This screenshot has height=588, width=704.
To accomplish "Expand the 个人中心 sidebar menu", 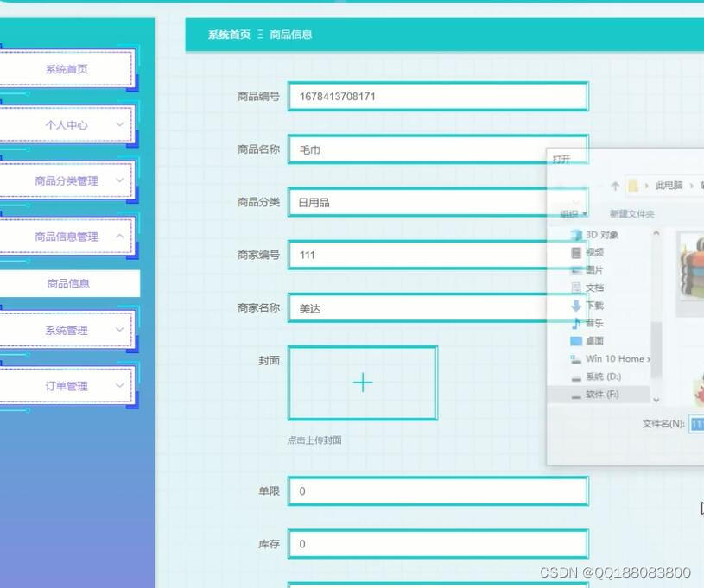I will (x=68, y=124).
